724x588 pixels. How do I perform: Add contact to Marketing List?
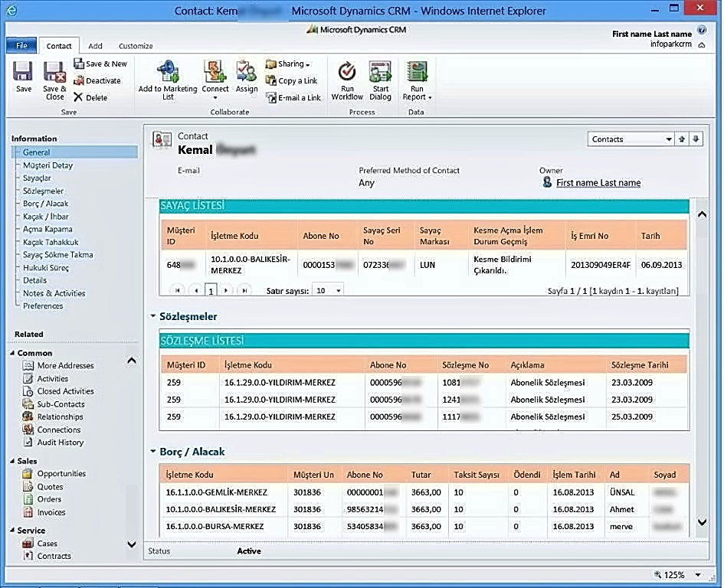(168, 80)
